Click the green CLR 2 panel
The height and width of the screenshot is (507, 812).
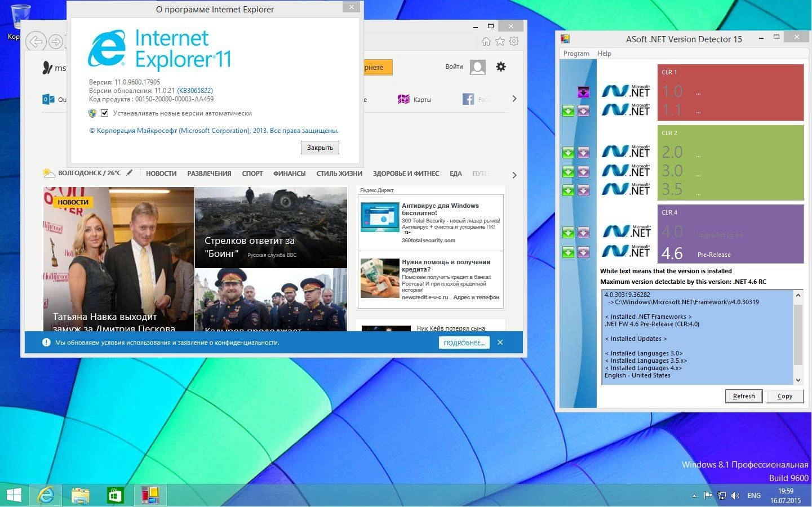pos(730,163)
